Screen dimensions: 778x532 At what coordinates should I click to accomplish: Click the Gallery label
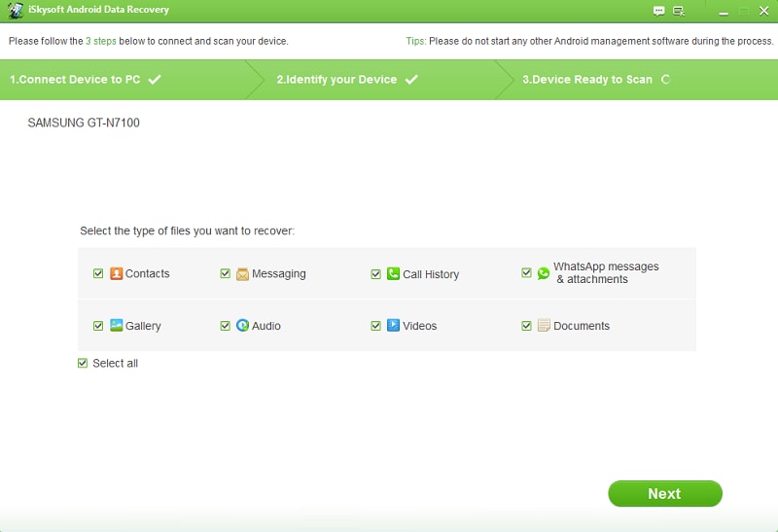click(x=143, y=326)
